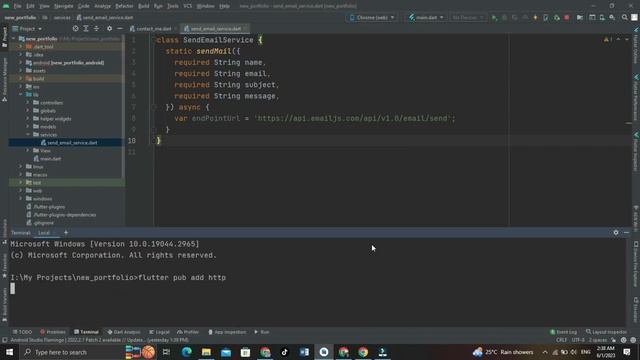The width and height of the screenshot is (640, 360).
Task: Click the Flutter Hot Reload lightning icon
Action: point(535,18)
